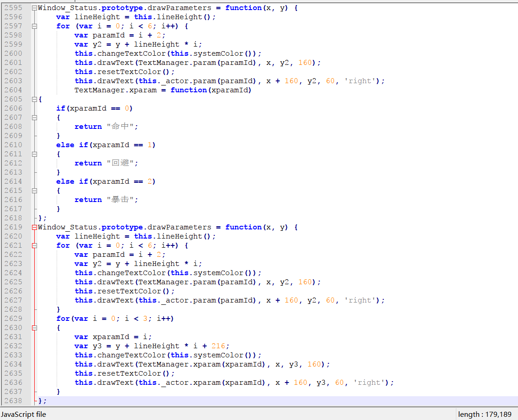This screenshot has width=518, height=420.
Task: Click the number 216 on line 2632
Action: click(x=218, y=346)
